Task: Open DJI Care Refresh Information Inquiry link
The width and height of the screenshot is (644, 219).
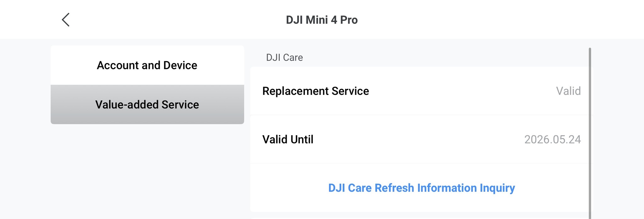Action: (x=421, y=188)
